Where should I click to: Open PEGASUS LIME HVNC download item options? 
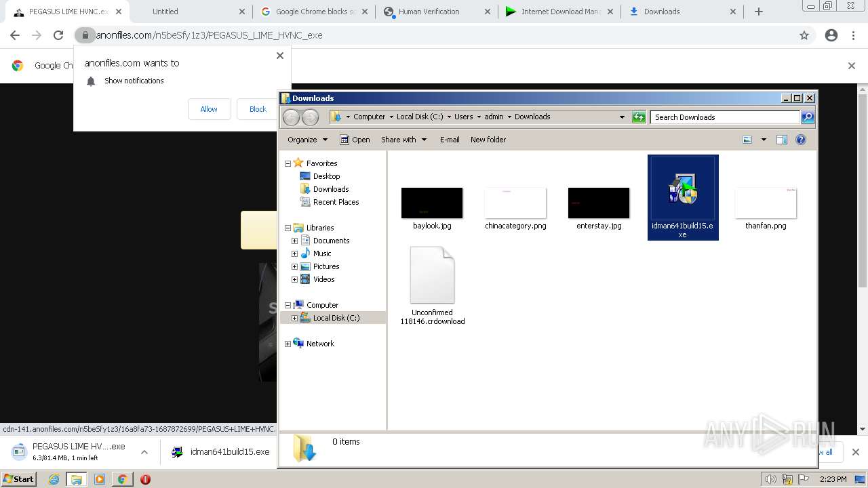[x=144, y=452]
